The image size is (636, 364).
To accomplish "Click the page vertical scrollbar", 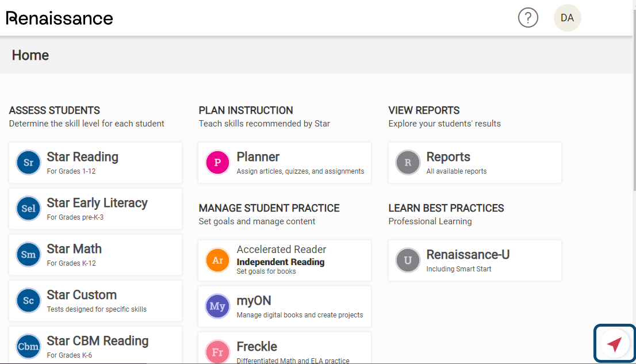I will 634,97.
